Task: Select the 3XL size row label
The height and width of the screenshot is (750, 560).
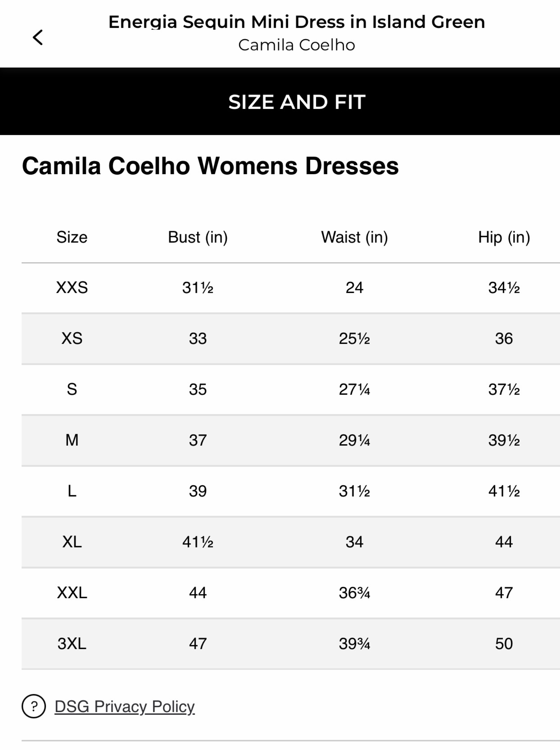Action: 72,643
